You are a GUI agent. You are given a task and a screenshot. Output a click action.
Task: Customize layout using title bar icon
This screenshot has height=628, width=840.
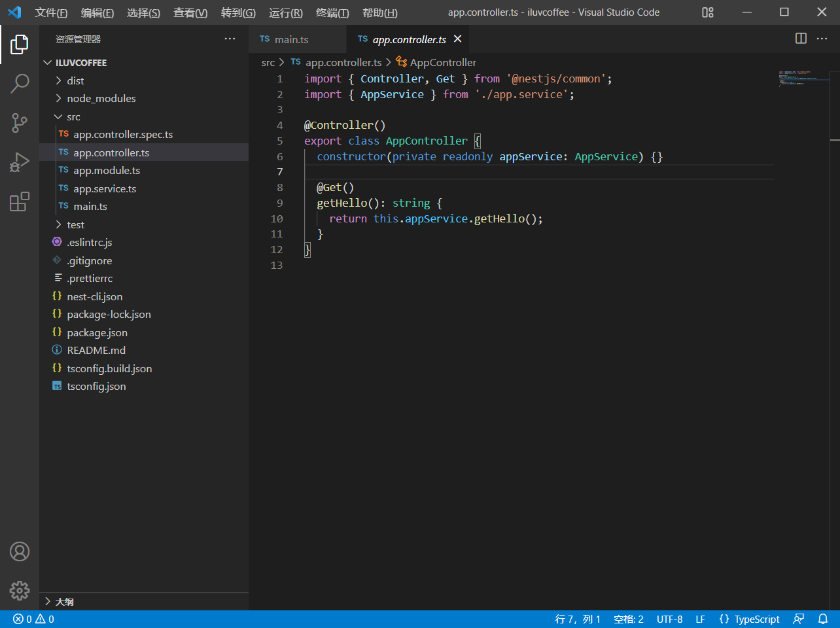[708, 12]
